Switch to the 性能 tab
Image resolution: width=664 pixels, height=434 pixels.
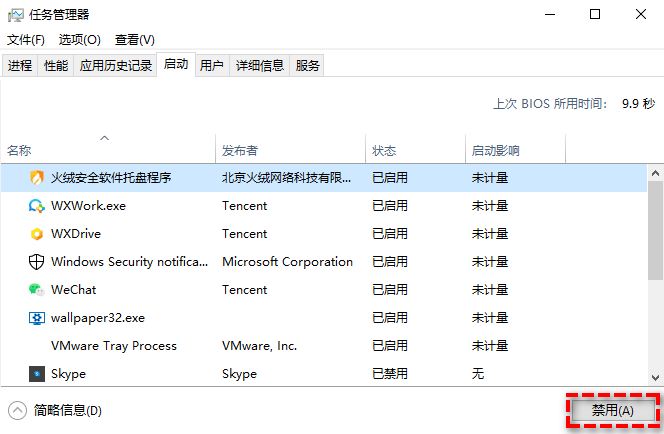tap(56, 66)
